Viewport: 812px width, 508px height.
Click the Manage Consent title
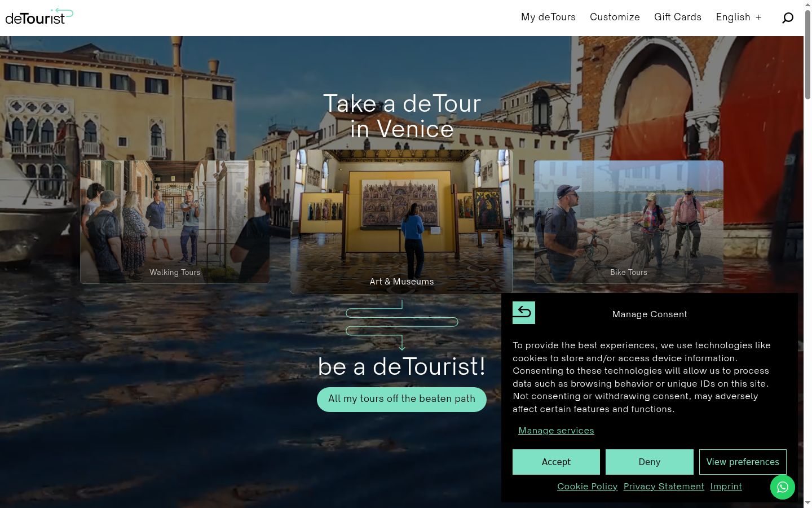pyautogui.click(x=650, y=314)
